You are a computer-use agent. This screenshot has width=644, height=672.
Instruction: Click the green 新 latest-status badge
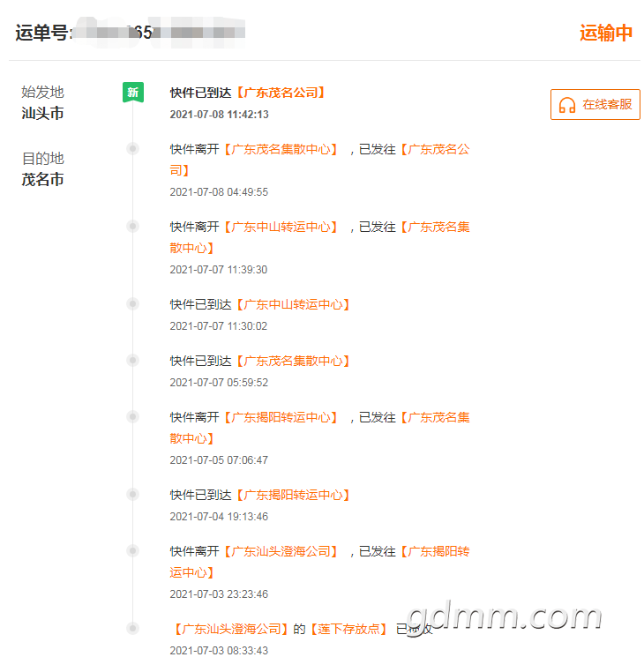133,92
